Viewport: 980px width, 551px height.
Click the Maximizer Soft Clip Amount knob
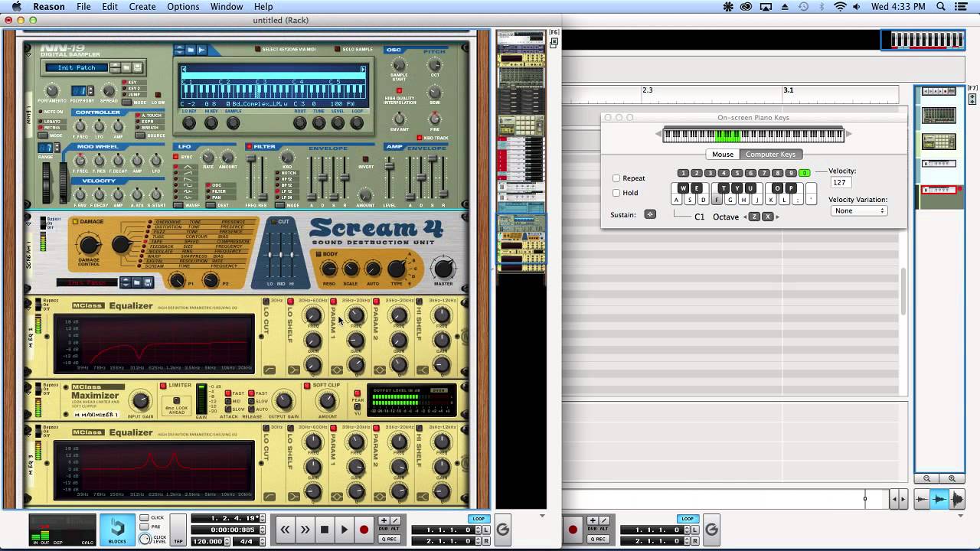[327, 400]
